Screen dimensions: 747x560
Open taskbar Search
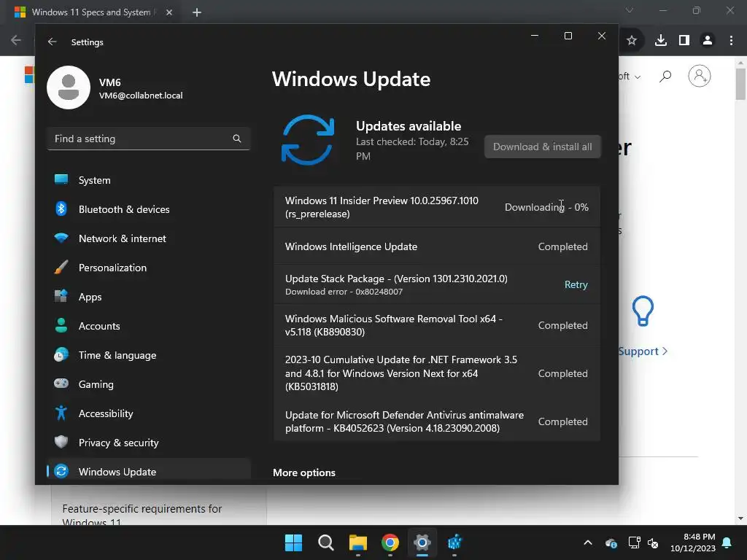[x=326, y=542]
